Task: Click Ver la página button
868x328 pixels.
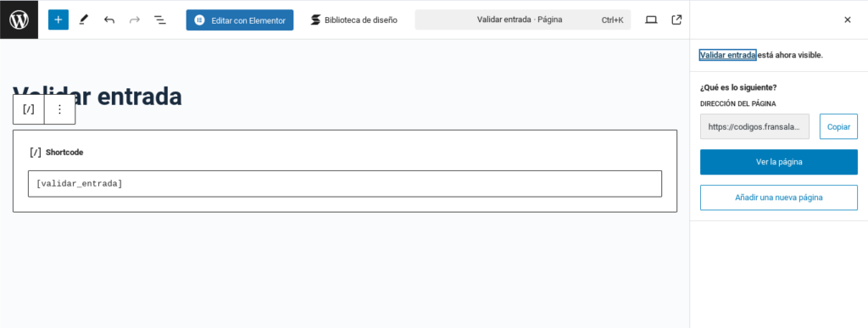Action: (x=779, y=162)
